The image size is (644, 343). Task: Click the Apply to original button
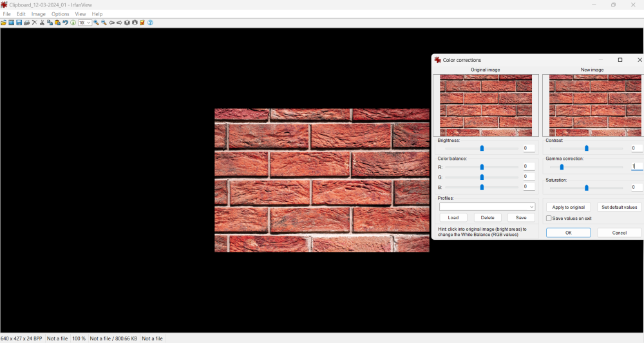(569, 207)
